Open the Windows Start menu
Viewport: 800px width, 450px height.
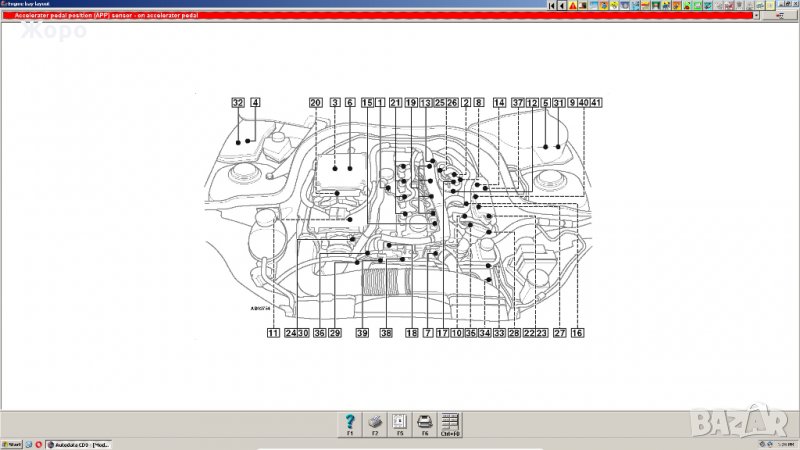point(12,444)
